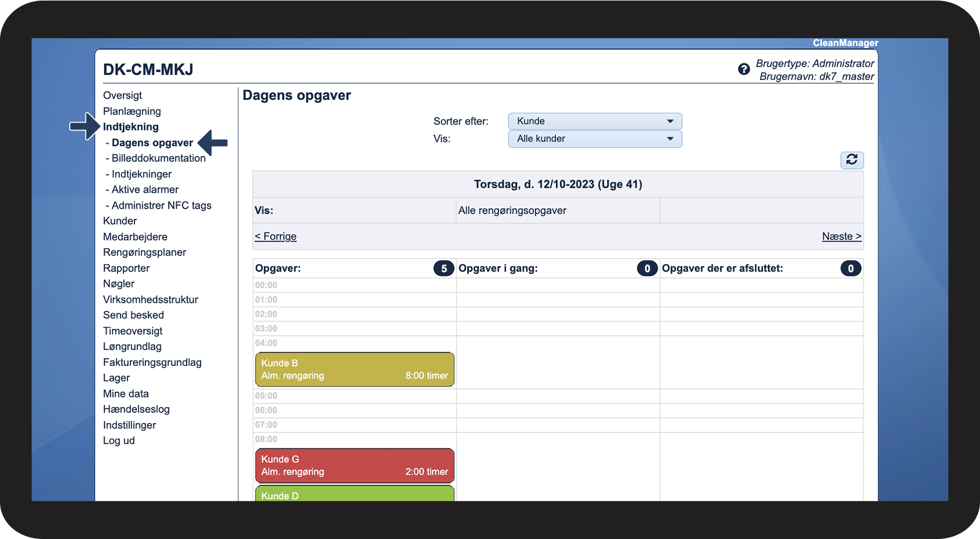Image resolution: width=980 pixels, height=539 pixels.
Task: Click the Opgaver i gang count badge
Action: (x=647, y=269)
